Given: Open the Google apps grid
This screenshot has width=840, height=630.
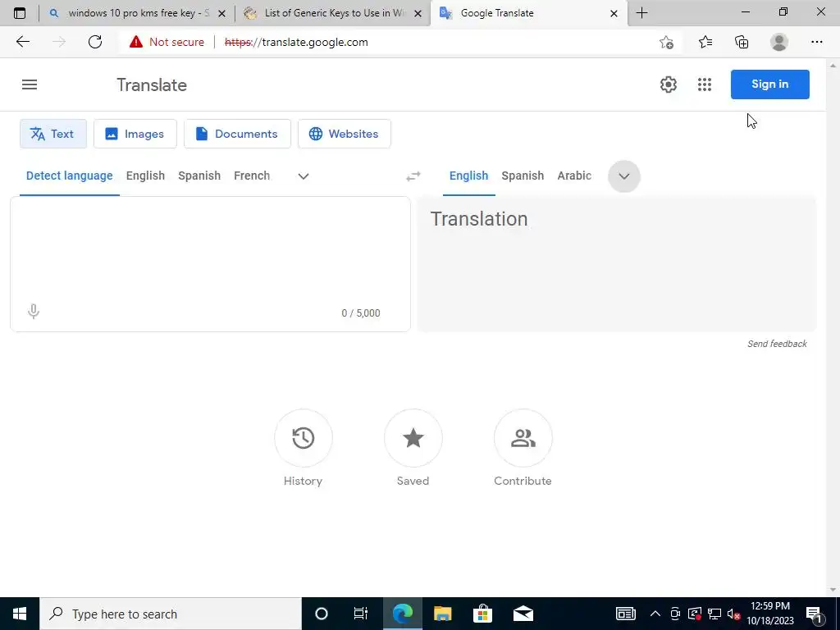Looking at the screenshot, I should click(705, 84).
